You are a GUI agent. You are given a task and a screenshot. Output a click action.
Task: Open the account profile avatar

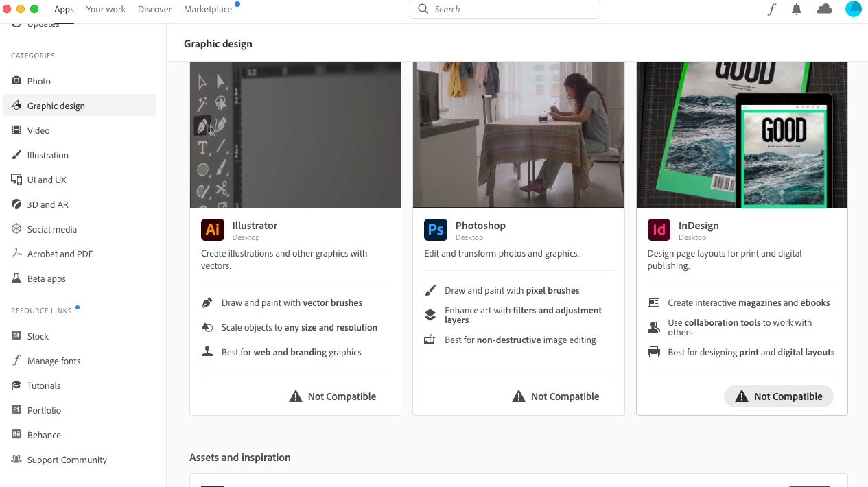pyautogui.click(x=854, y=9)
